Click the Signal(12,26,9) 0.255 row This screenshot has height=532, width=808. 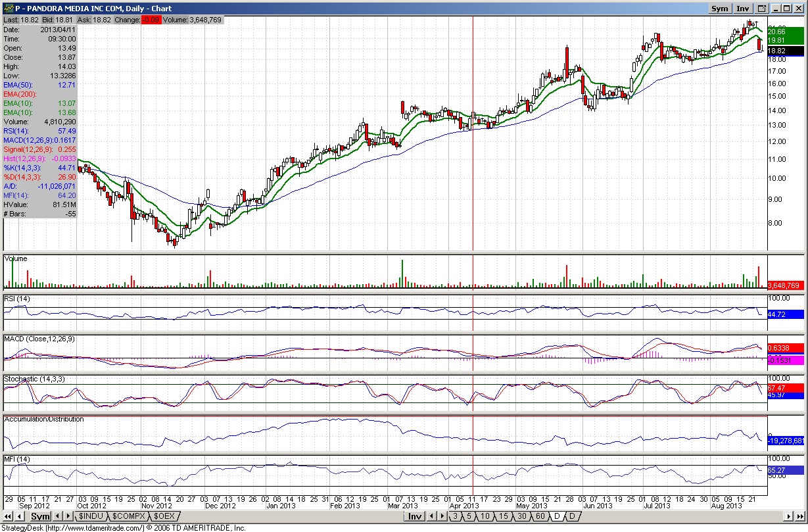[40, 149]
